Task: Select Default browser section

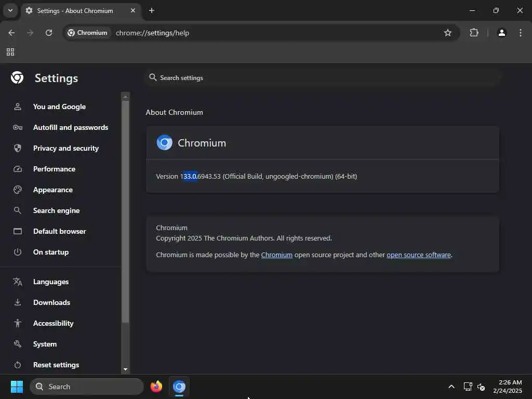Action: point(59,231)
